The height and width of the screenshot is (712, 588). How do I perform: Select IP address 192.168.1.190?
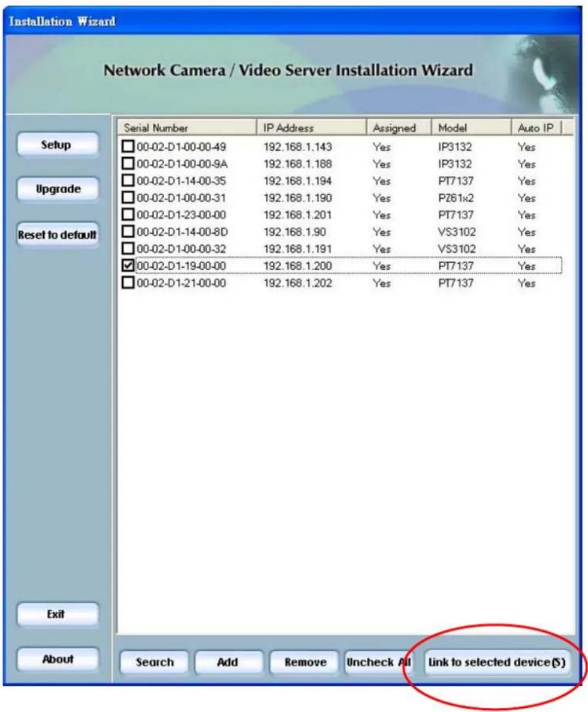click(x=298, y=197)
